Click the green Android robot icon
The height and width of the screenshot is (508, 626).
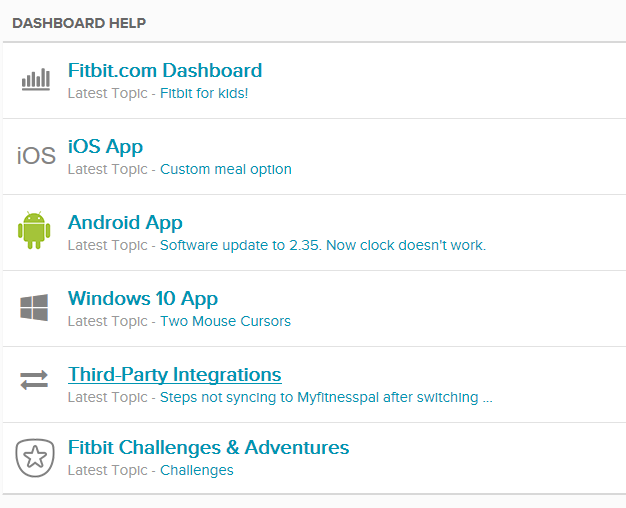34,231
